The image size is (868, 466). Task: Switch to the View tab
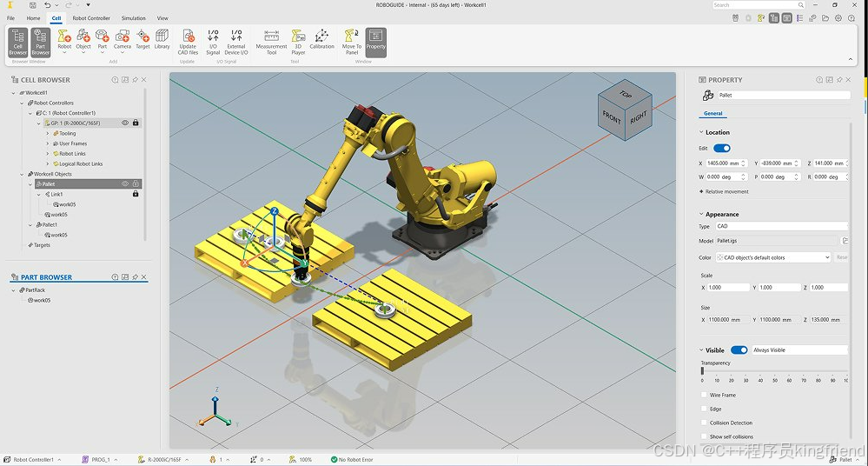162,18
